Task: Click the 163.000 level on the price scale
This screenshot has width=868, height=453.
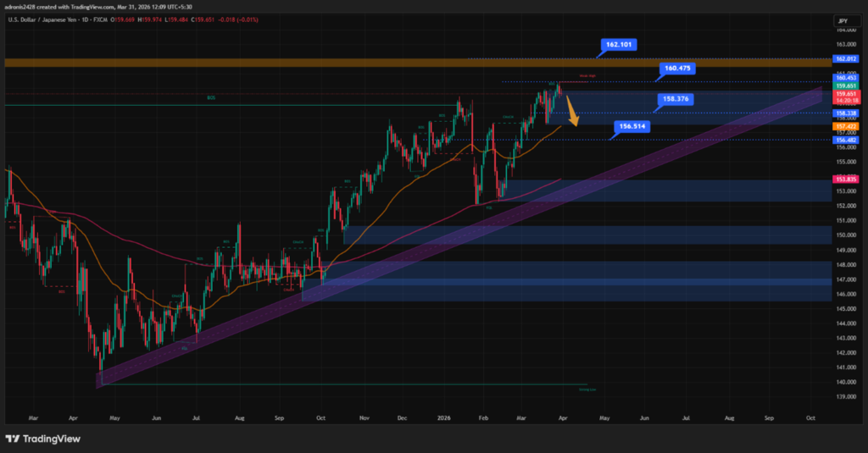Action: click(x=847, y=44)
